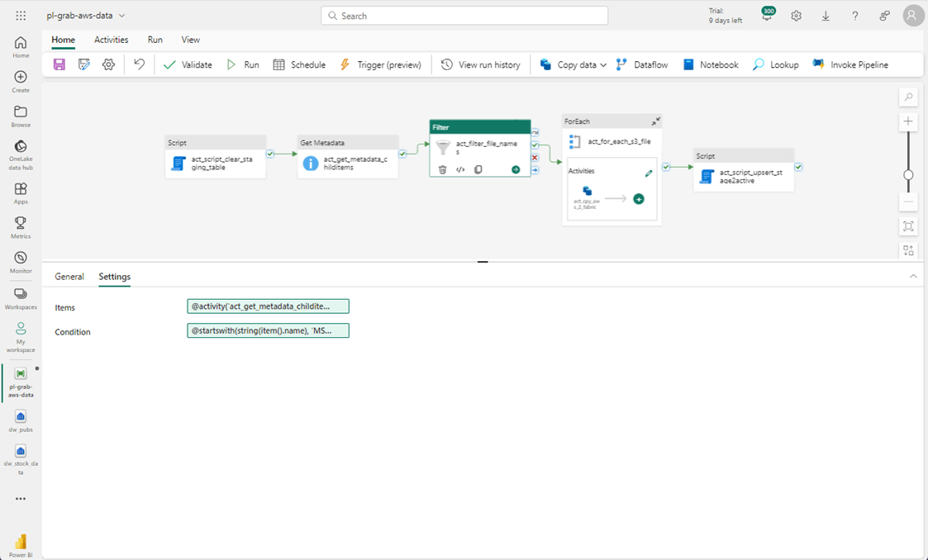Add a Notebook activity

(710, 64)
